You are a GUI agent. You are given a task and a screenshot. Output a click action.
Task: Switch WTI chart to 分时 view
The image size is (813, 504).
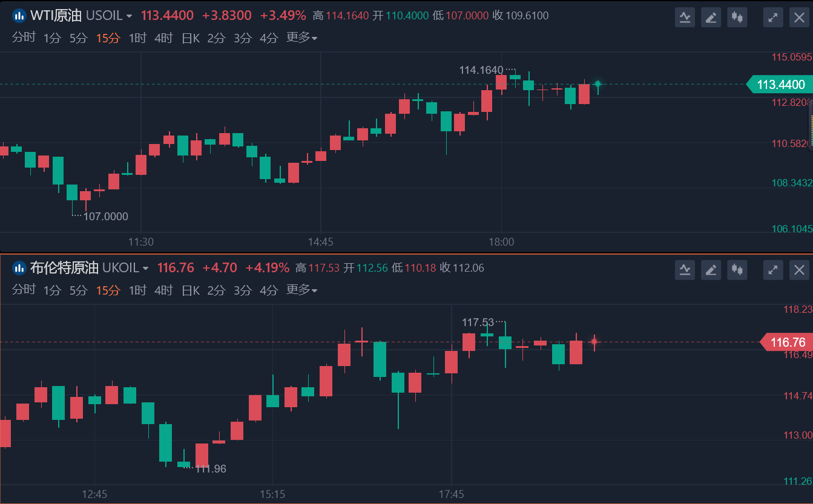point(24,38)
